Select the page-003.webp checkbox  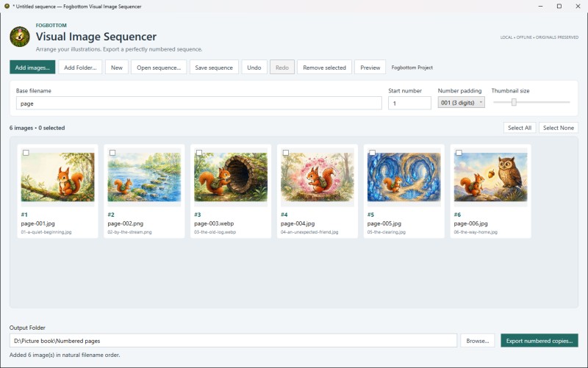pyautogui.click(x=199, y=153)
